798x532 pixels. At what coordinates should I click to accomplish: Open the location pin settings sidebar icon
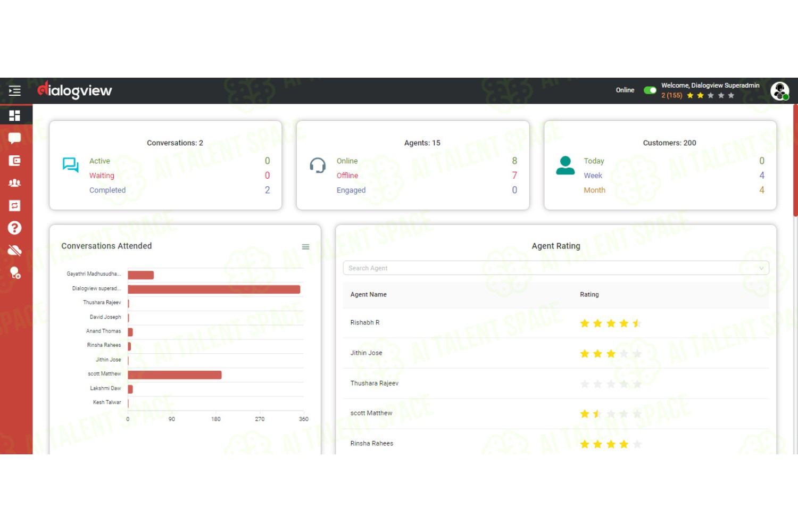(x=15, y=273)
